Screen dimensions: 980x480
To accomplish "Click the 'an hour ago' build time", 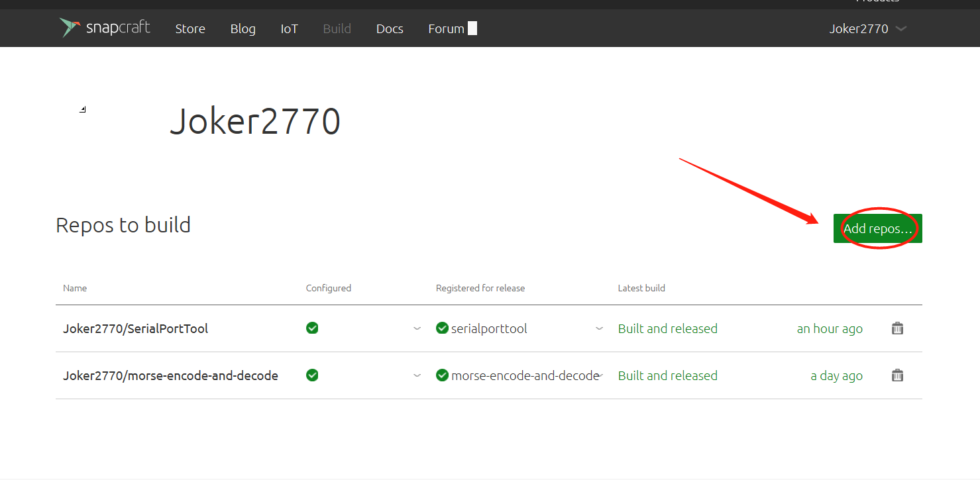I will pyautogui.click(x=830, y=328).
